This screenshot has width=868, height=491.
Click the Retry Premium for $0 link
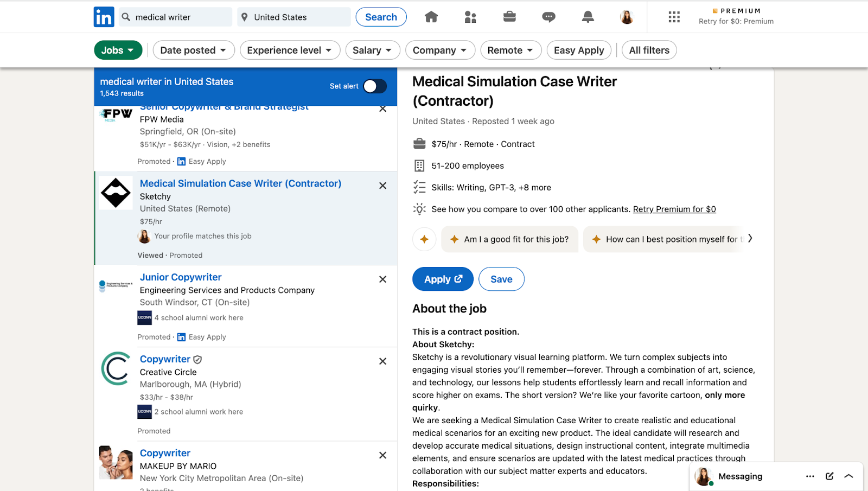click(674, 209)
